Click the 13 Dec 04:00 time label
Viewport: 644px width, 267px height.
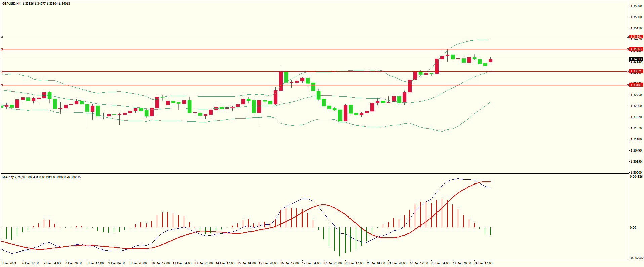[x=182, y=263]
